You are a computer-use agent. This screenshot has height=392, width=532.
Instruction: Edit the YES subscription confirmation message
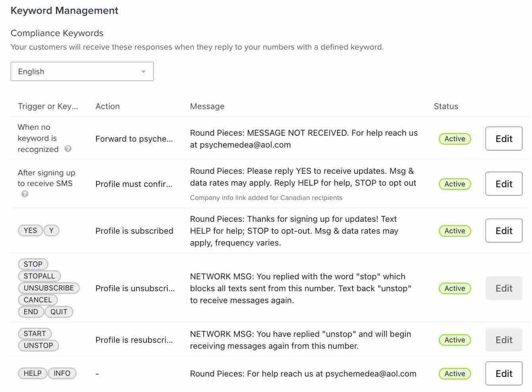(503, 231)
